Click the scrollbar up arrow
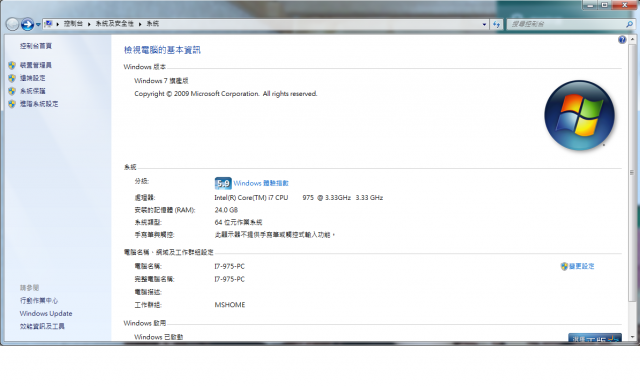This screenshot has height=386, width=640. click(632, 40)
